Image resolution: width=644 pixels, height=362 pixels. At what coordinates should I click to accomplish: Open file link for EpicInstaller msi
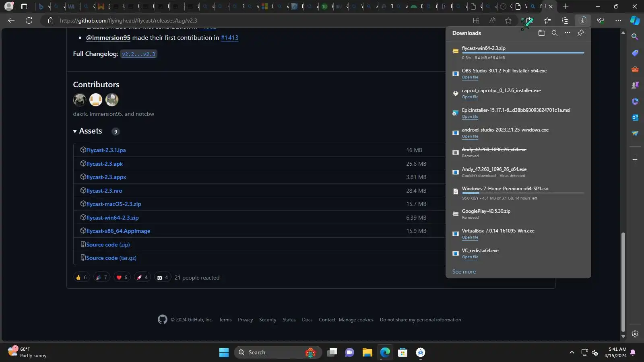[x=470, y=117]
